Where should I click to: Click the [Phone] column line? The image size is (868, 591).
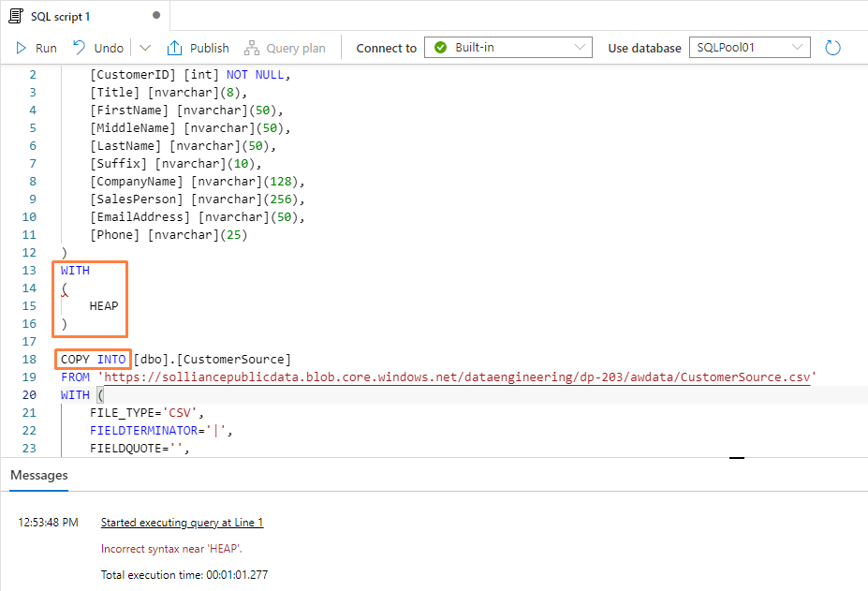click(x=169, y=235)
